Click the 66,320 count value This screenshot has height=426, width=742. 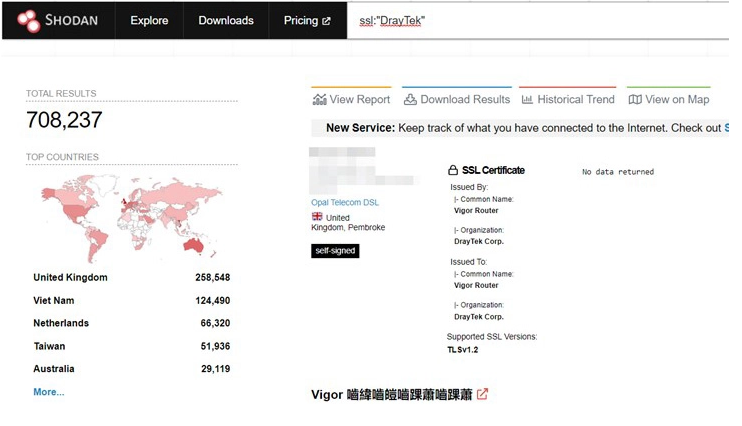(x=215, y=323)
